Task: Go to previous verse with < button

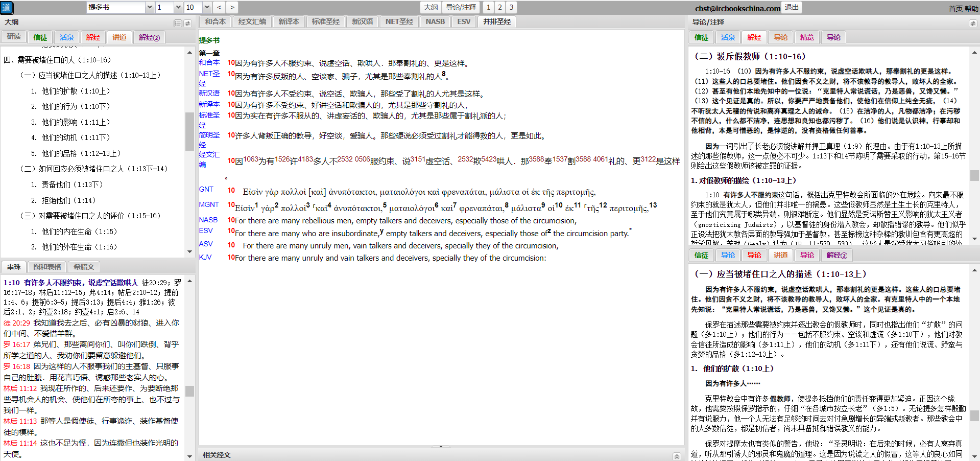Action: tap(219, 7)
